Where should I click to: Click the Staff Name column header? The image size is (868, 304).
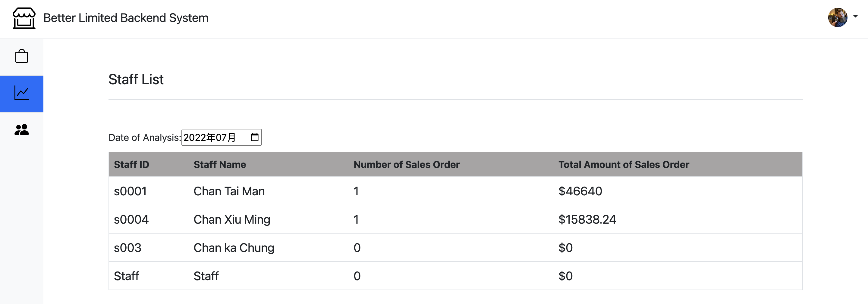[220, 165]
